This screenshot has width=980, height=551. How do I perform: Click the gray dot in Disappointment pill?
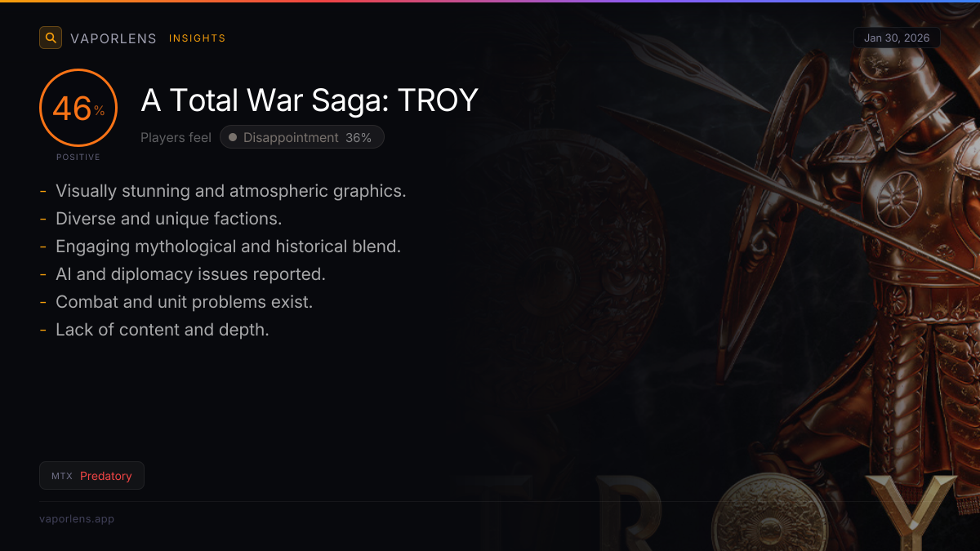[233, 138]
